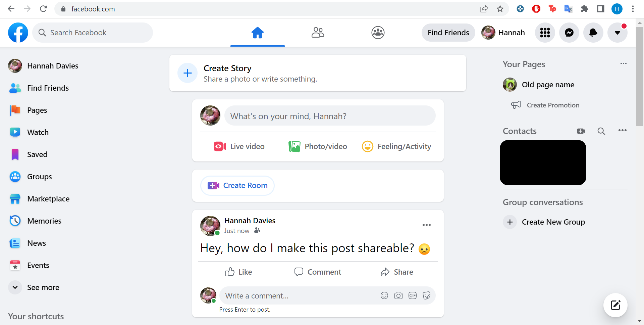Click the Search Facebook field
Viewport: 644px width, 325px height.
[93, 33]
